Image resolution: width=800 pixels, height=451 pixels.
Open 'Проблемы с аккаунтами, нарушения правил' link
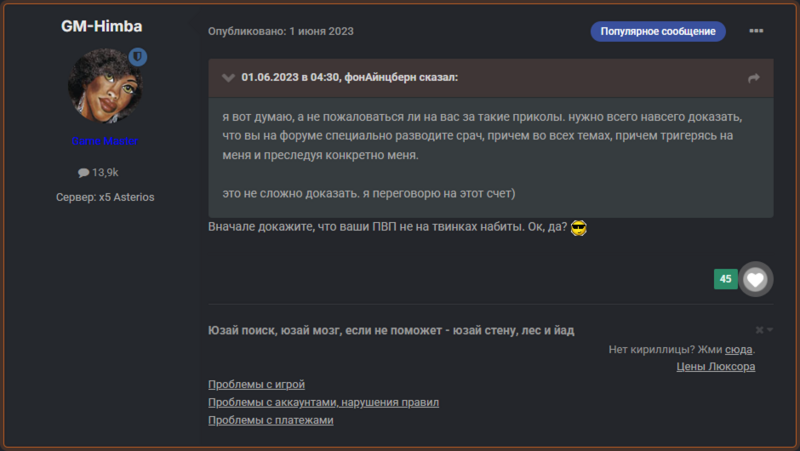[x=323, y=403]
